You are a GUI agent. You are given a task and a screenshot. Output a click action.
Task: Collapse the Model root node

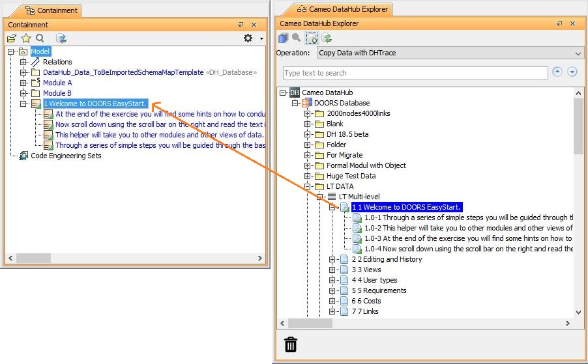pos(10,51)
